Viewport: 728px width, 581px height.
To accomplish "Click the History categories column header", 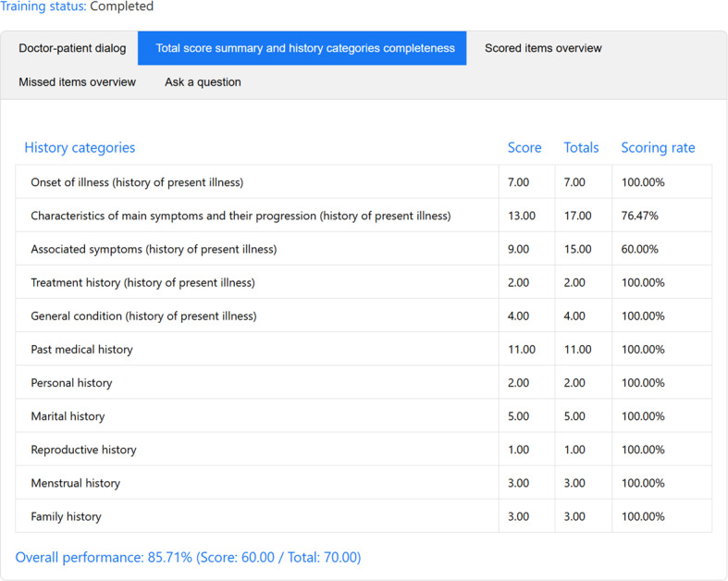I will pyautogui.click(x=80, y=148).
